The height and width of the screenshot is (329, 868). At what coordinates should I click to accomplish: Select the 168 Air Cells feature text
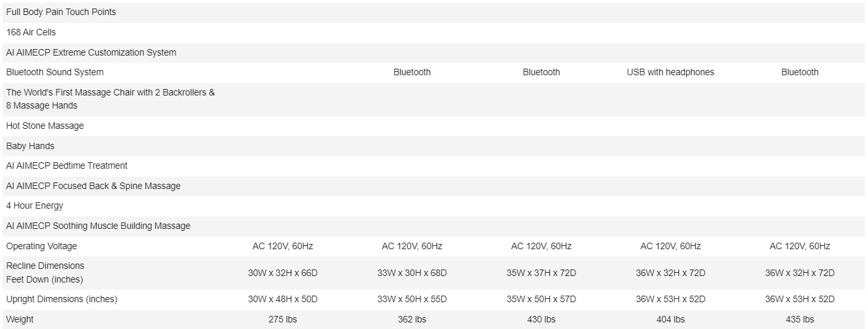(x=31, y=32)
